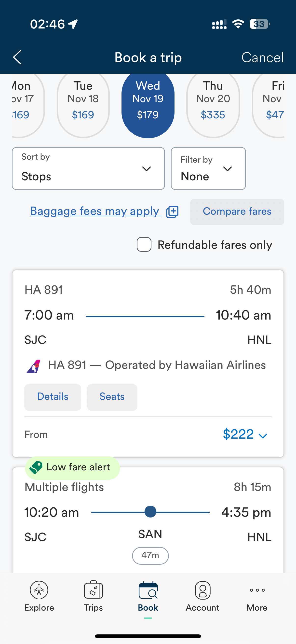Tap the Account profile icon
This screenshot has width=296, height=644.
point(202,590)
